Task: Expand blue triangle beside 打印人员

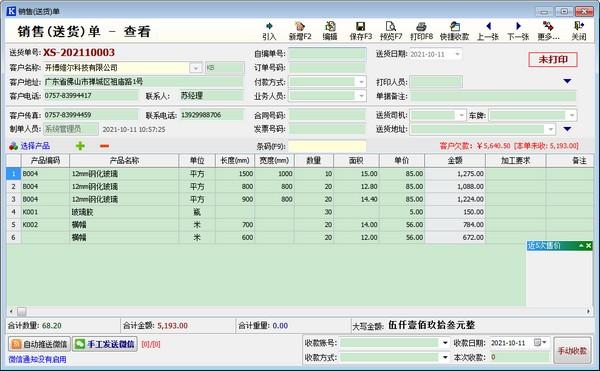Action: tap(567, 81)
